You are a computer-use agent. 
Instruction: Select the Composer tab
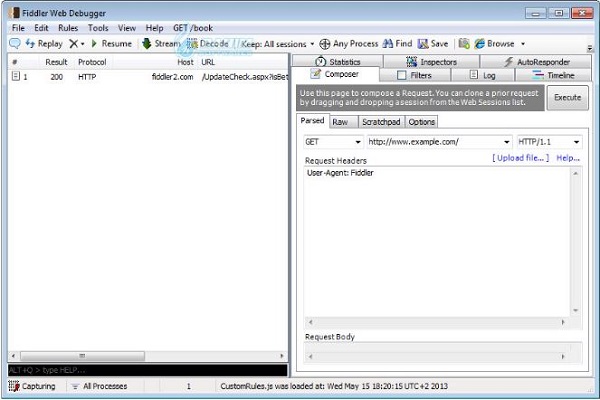click(335, 74)
